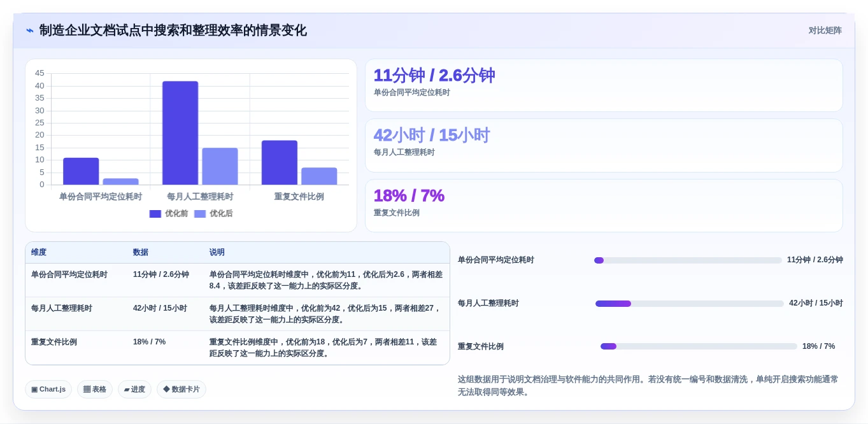Click the 优化后 legend color box
Viewport: 868px width, 424px height.
200,214
